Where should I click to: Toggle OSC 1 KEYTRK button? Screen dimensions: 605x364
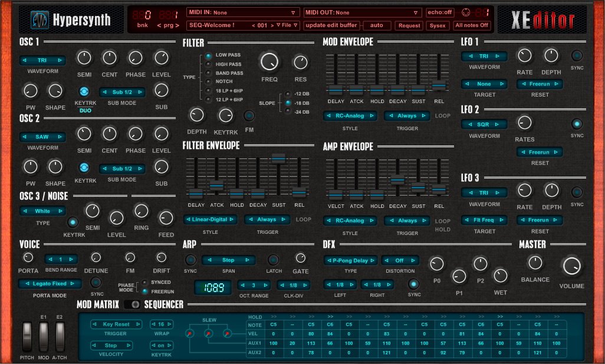tap(84, 91)
